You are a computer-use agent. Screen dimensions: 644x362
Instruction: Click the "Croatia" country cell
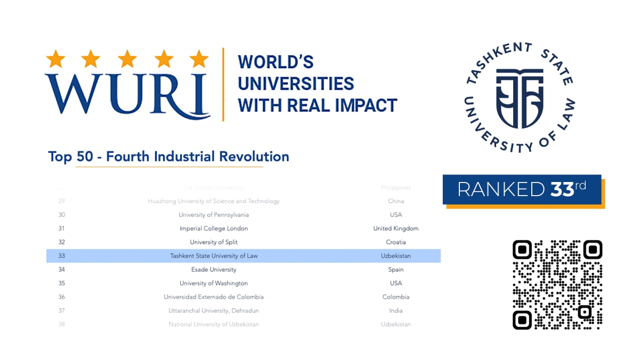396,242
